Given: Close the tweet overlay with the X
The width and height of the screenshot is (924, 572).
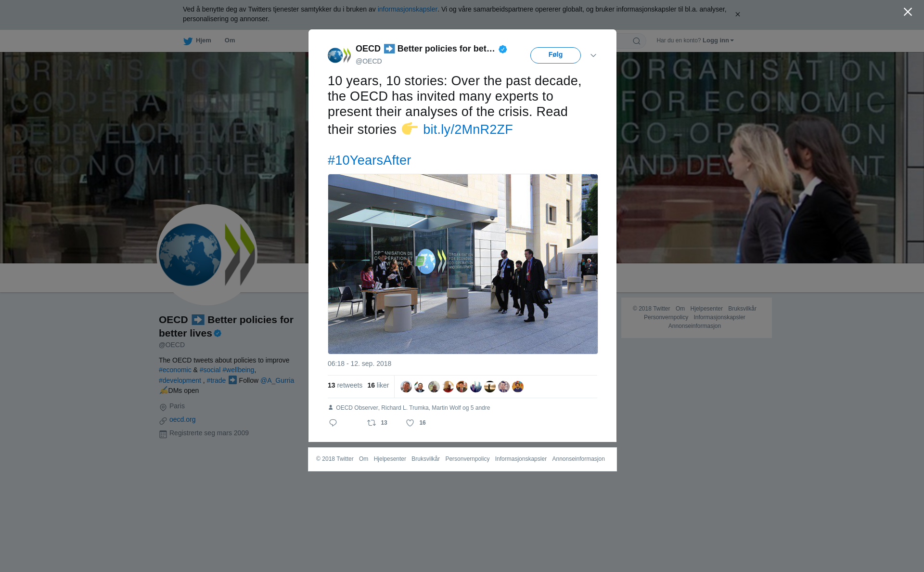Looking at the screenshot, I should coord(908,12).
